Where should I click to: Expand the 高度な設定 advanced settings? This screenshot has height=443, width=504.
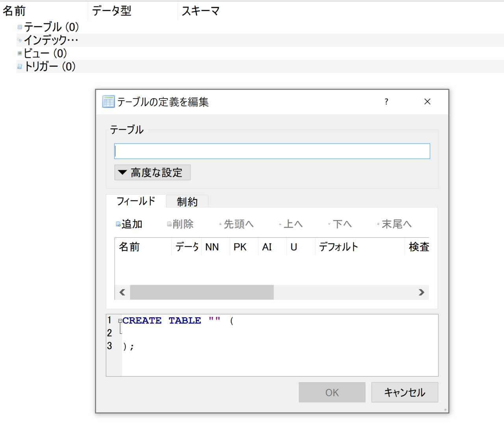(152, 173)
